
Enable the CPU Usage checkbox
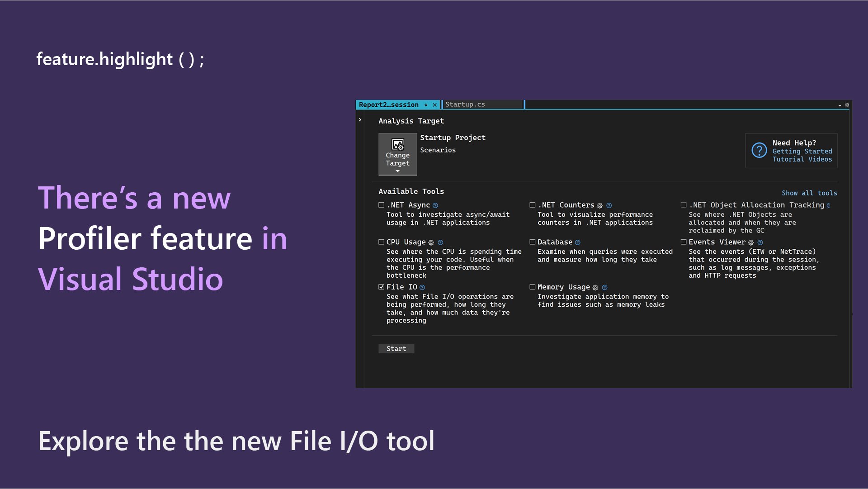[381, 242]
